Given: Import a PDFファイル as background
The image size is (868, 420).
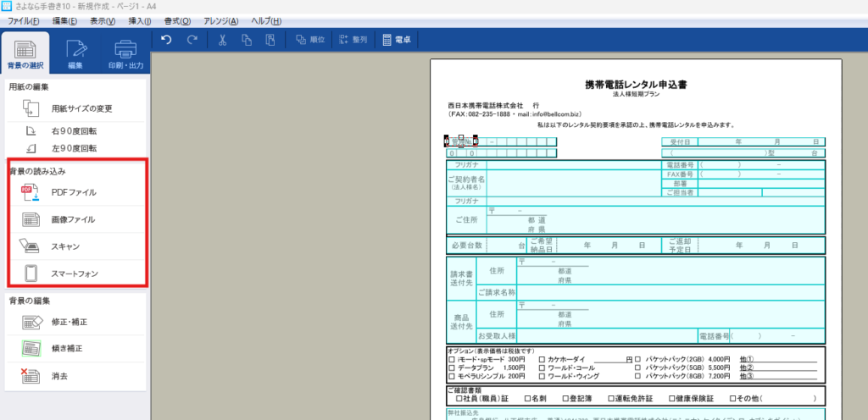Looking at the screenshot, I should 76,192.
